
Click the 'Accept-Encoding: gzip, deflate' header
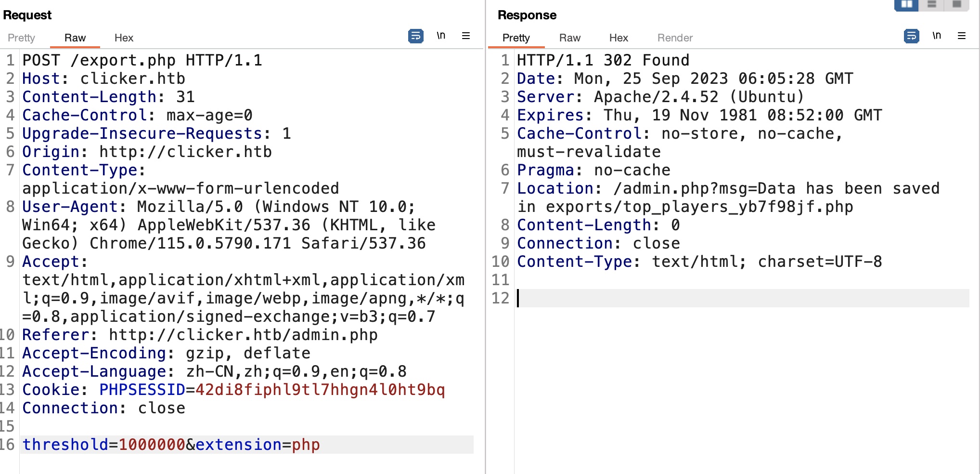click(166, 353)
